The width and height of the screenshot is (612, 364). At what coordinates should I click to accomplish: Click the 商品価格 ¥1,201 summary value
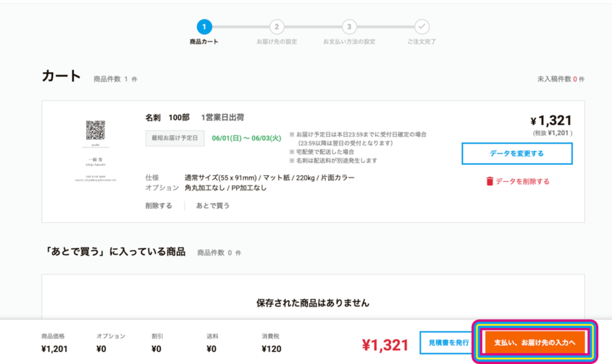tap(54, 349)
